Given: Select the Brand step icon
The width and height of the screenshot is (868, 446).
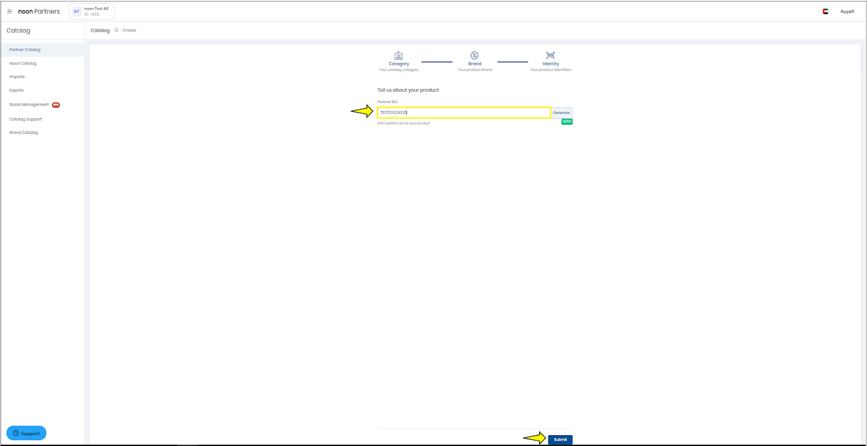Looking at the screenshot, I should click(x=475, y=55).
